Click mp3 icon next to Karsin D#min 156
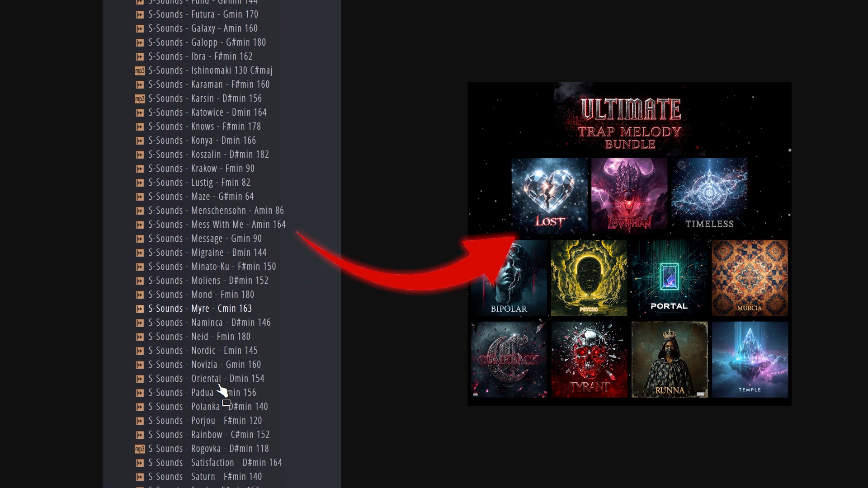The image size is (868, 488). point(140,99)
